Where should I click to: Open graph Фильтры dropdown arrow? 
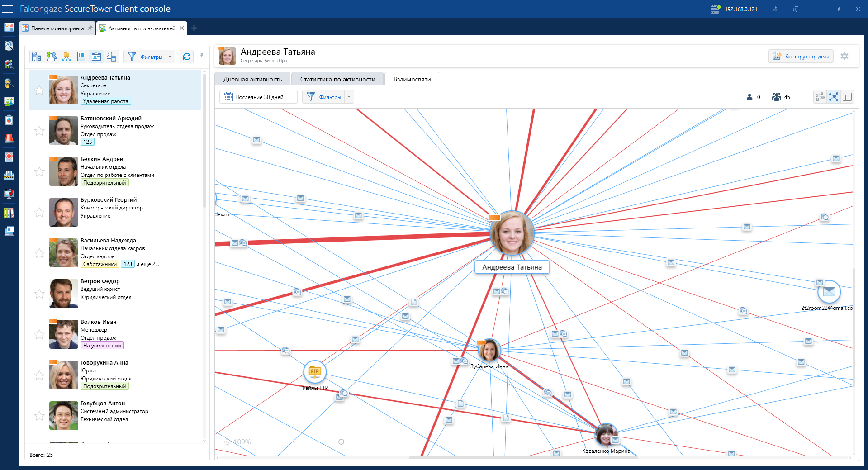pyautogui.click(x=349, y=97)
